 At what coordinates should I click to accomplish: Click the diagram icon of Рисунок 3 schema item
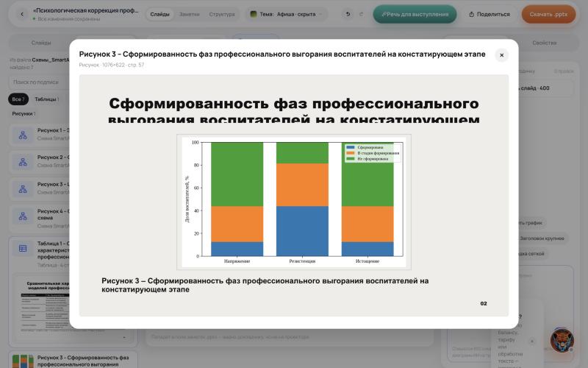(23, 189)
